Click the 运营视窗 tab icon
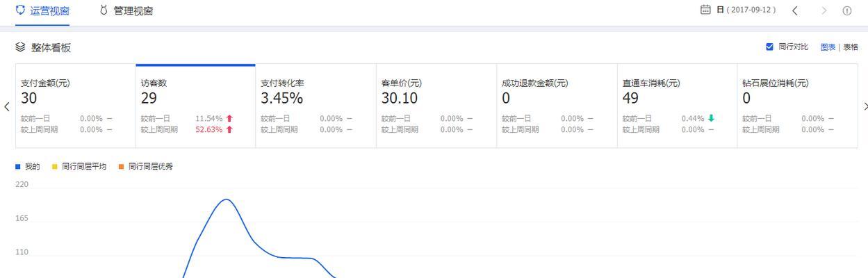Screen dimensions: 868x278 (20, 10)
